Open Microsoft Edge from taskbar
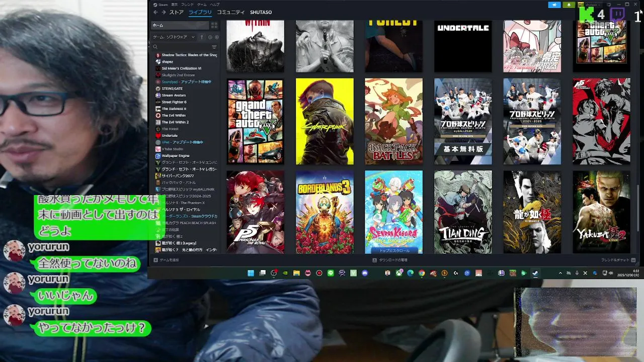644x362 pixels. pyautogui.click(x=410, y=273)
